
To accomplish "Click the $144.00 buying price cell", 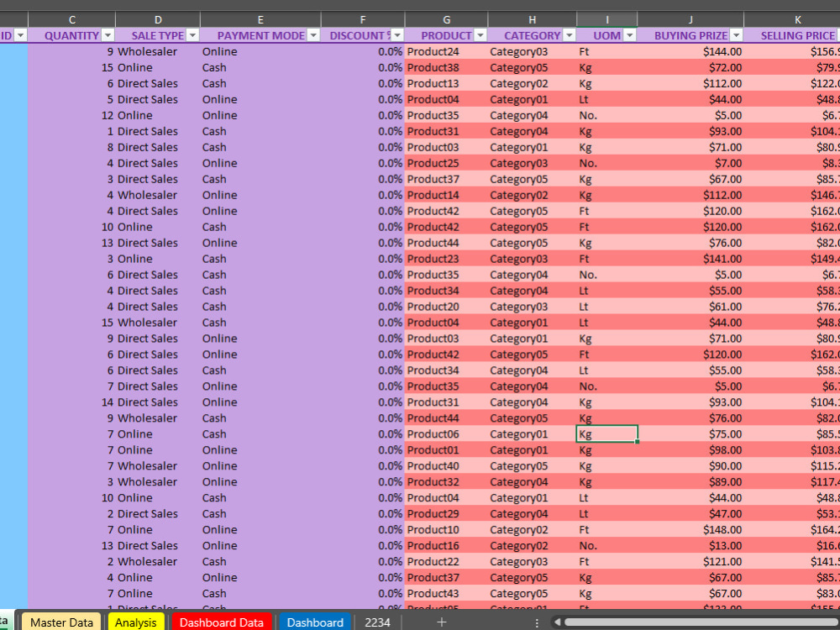I will (x=690, y=51).
